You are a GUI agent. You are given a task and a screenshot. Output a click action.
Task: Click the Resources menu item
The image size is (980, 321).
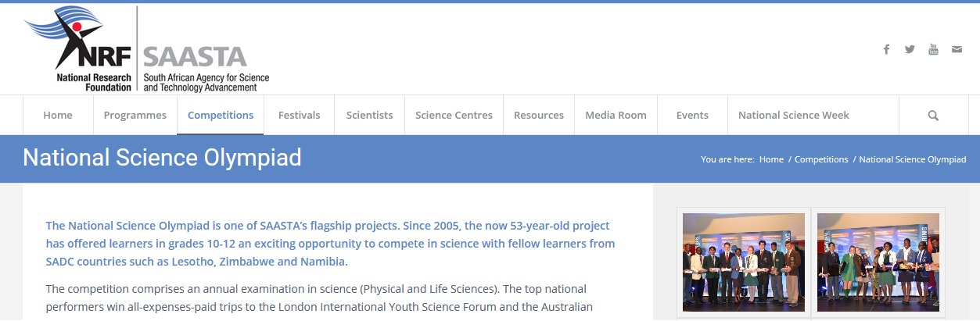(539, 115)
